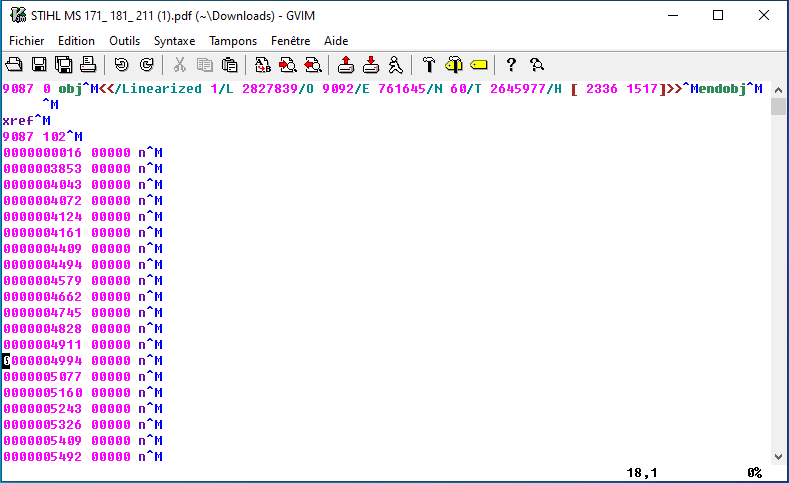Click the 0000004494 offset entry
789x483 pixels.
tap(42, 265)
